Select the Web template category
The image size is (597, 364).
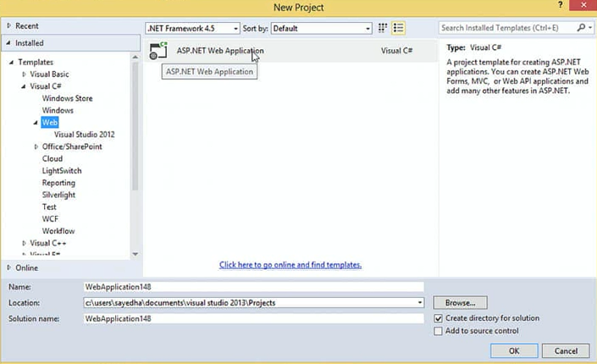[50, 123]
